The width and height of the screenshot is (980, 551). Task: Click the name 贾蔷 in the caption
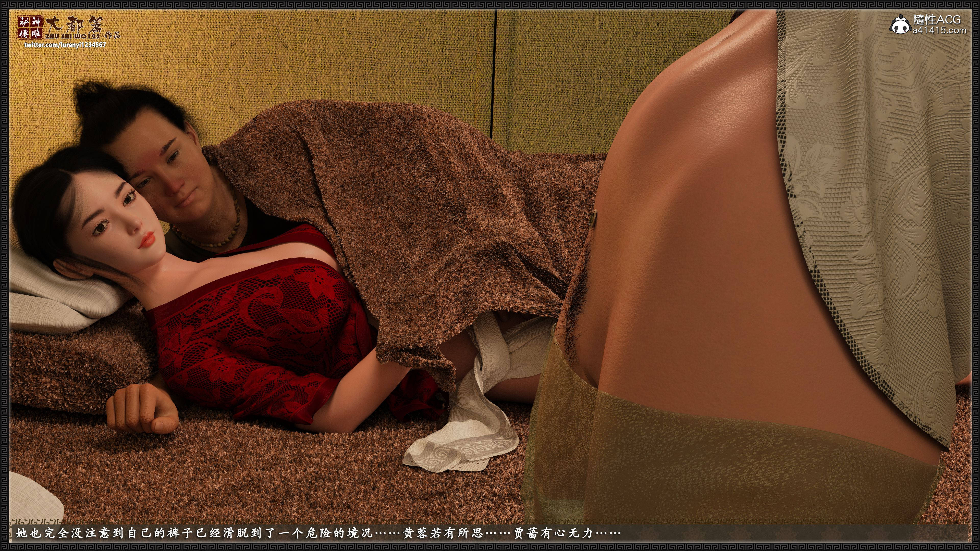pyautogui.click(x=526, y=533)
